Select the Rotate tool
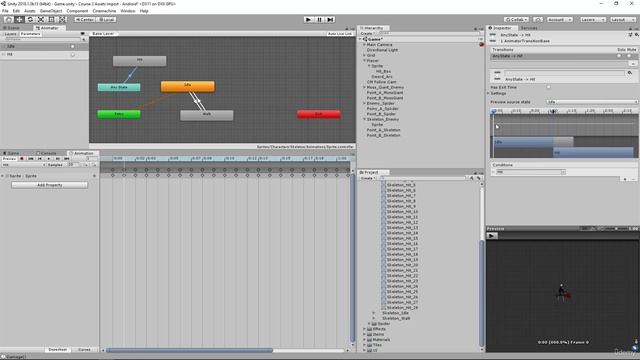Screen dimensions: 640x360 (30, 20)
